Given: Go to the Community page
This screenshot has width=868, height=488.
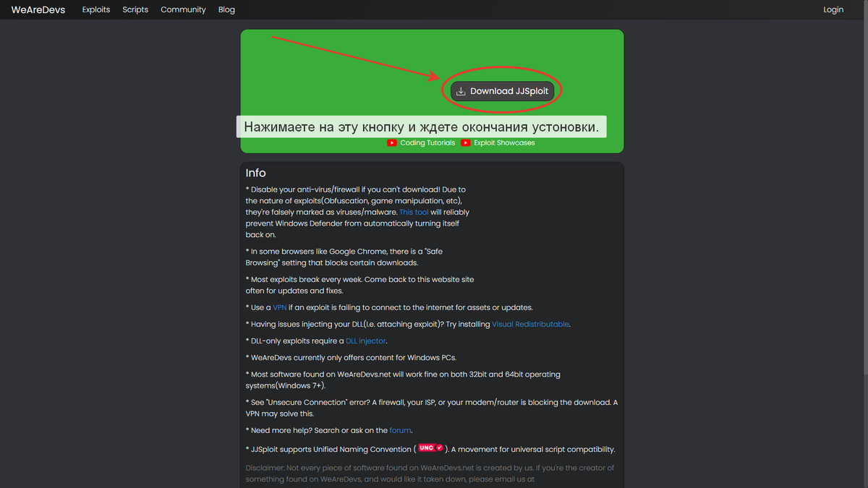Looking at the screenshot, I should click(183, 9).
